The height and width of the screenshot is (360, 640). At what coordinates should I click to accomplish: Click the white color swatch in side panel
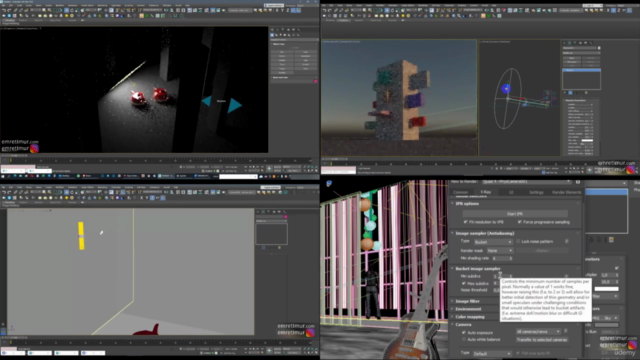606,289
